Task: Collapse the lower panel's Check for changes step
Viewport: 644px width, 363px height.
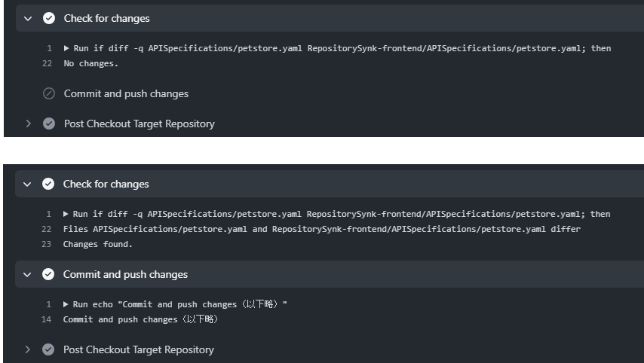Action: pyautogui.click(x=29, y=184)
